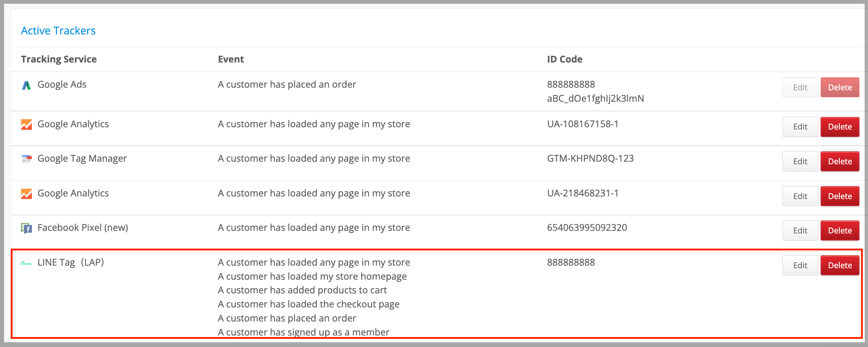The image size is (868, 347).
Task: Click the Google Ads code aBC_dOe1fghIj2k3lmN
Action: (x=595, y=98)
